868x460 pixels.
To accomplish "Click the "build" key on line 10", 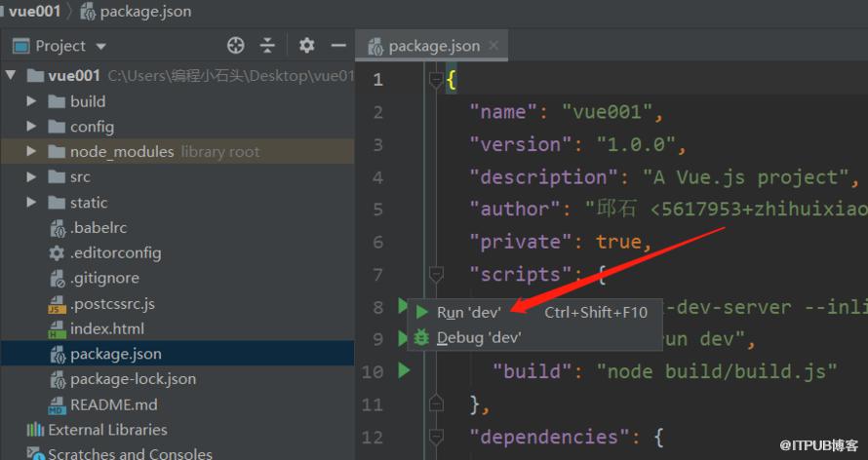I will click(532, 371).
